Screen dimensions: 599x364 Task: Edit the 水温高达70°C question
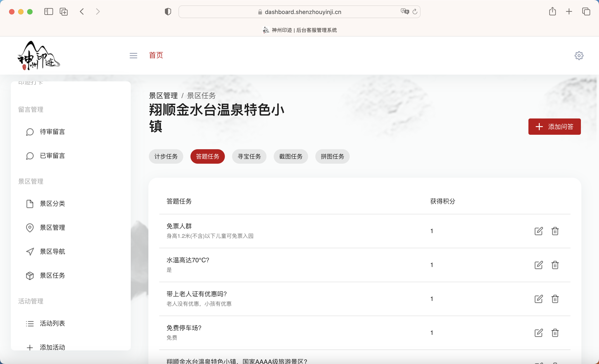(x=538, y=265)
